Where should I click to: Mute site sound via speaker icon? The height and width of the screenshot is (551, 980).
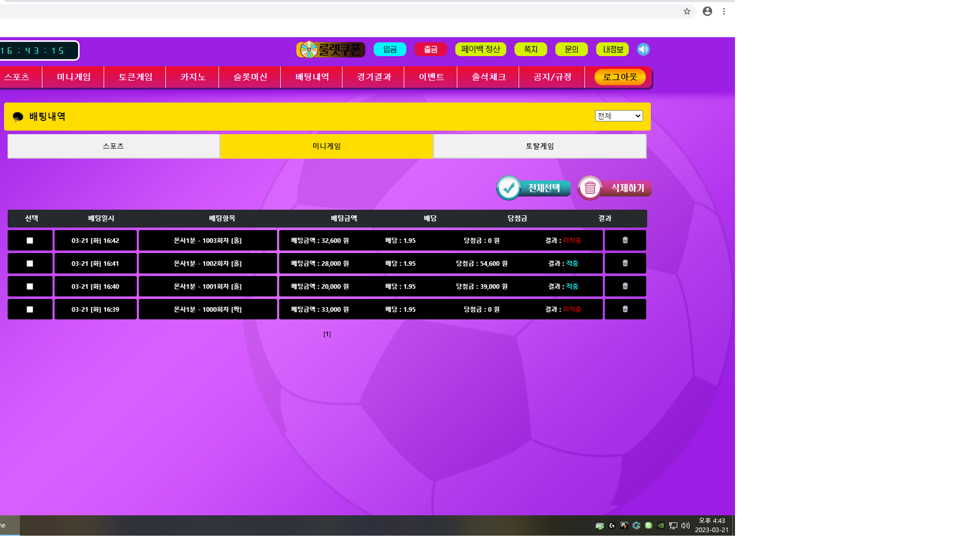tap(643, 49)
